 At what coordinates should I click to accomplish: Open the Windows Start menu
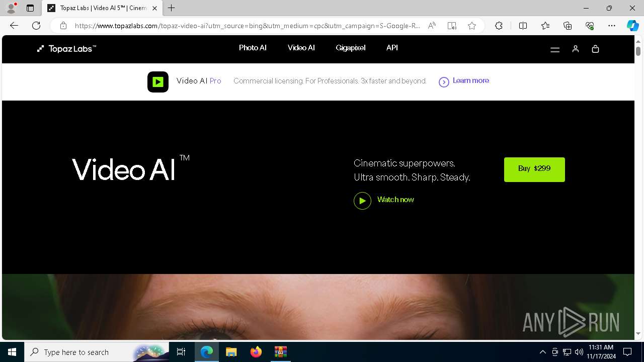pos(12,352)
